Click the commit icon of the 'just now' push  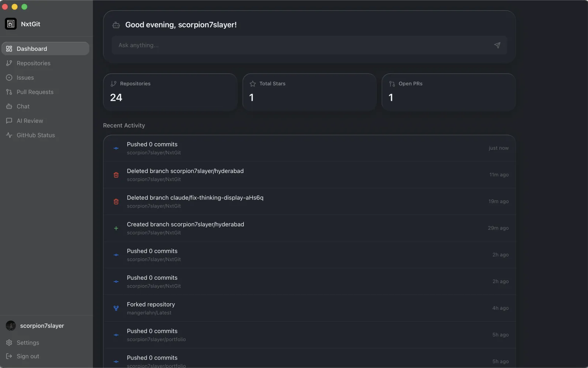point(116,148)
